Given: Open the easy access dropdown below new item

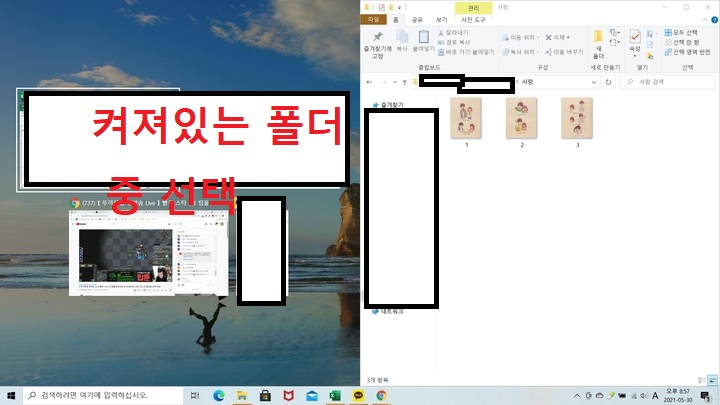Looking at the screenshot, I should click(614, 43).
